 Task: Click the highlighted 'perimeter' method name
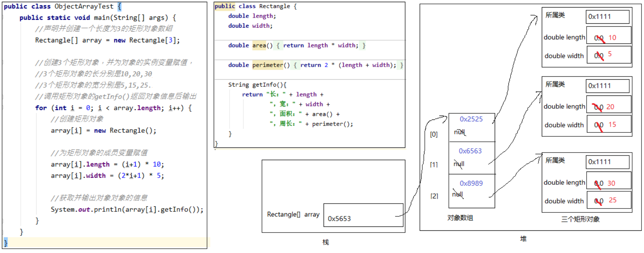[x=268, y=65]
